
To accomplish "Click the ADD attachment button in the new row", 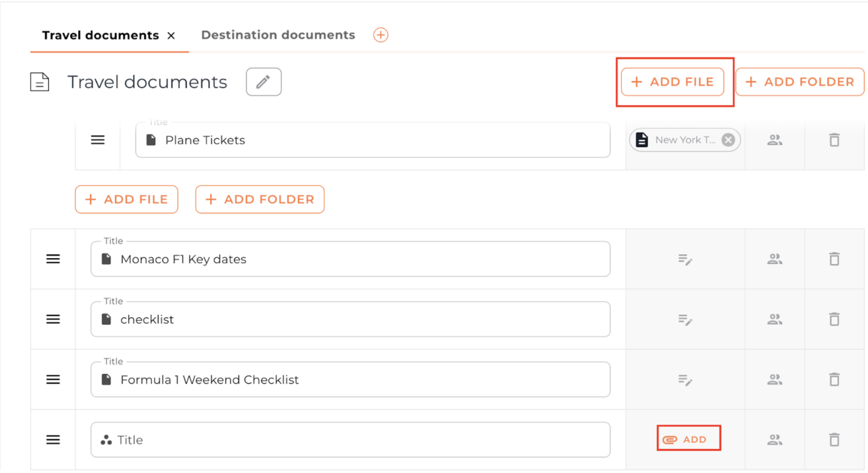I will point(688,439).
